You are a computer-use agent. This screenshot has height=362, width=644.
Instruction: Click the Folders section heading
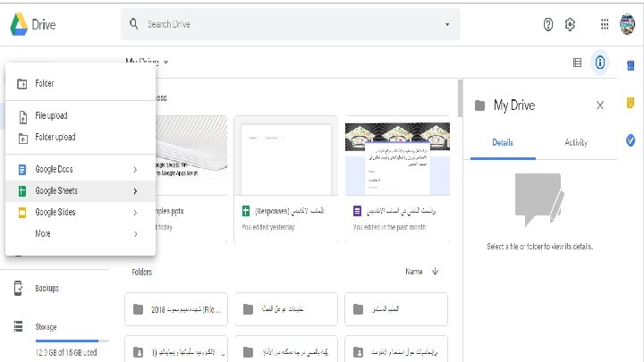tap(141, 272)
